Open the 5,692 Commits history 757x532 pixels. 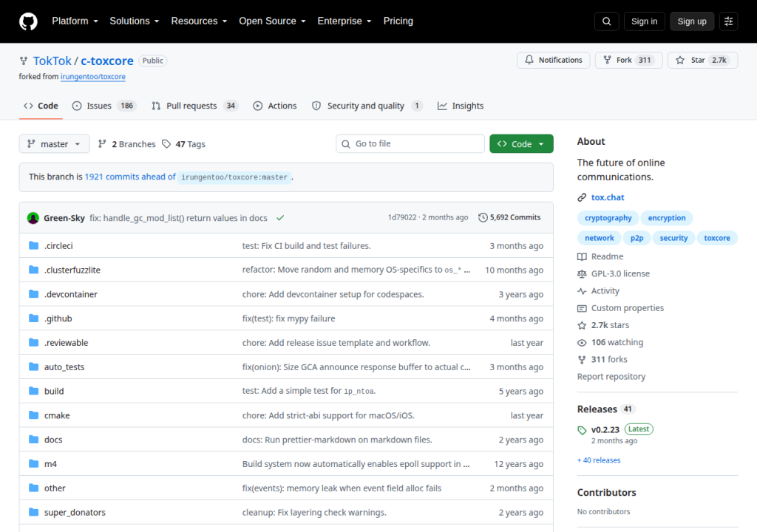coord(509,217)
